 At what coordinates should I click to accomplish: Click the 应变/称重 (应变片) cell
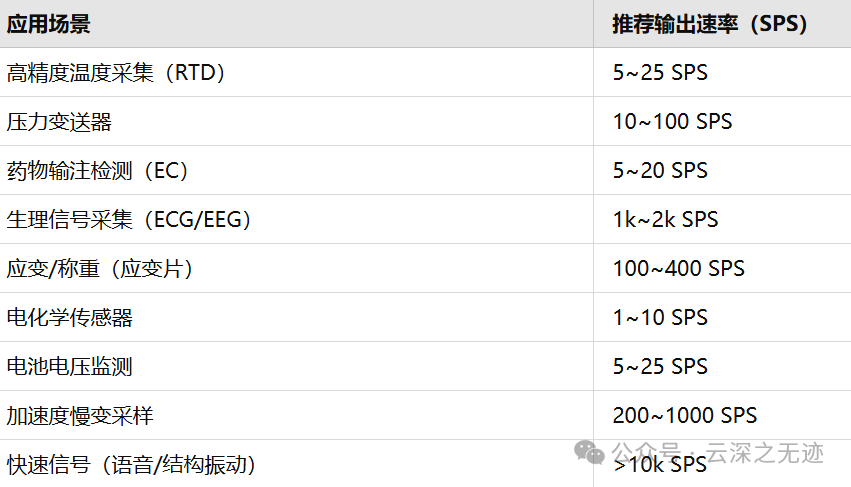pyautogui.click(x=297, y=268)
